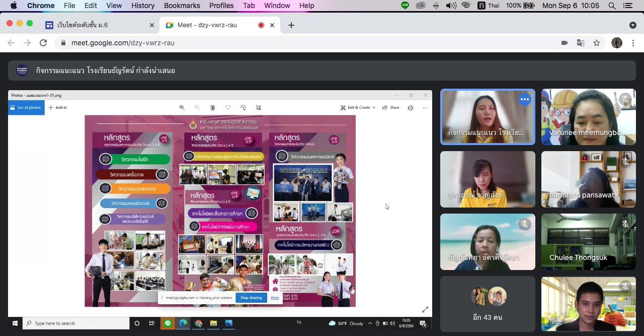Click the translate icon in address bar

coord(581,43)
